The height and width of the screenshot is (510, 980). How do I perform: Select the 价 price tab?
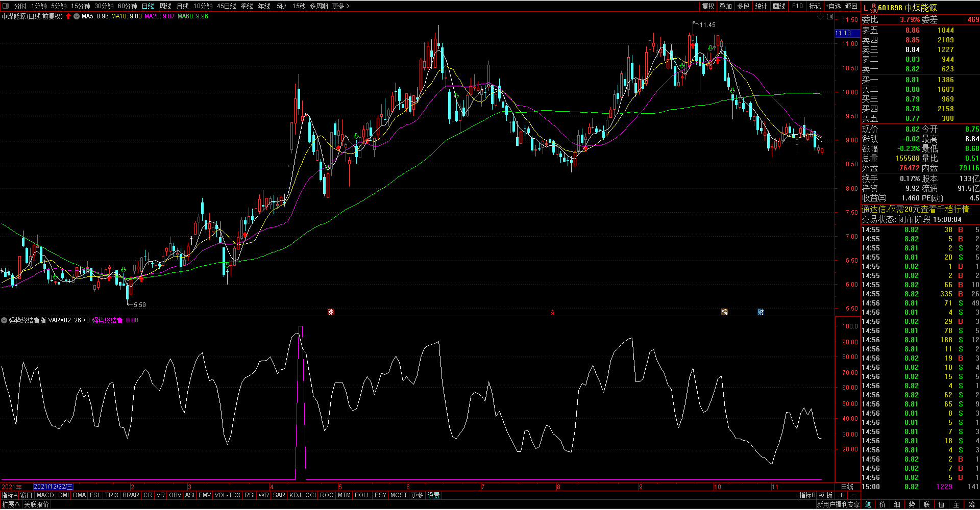883,504
